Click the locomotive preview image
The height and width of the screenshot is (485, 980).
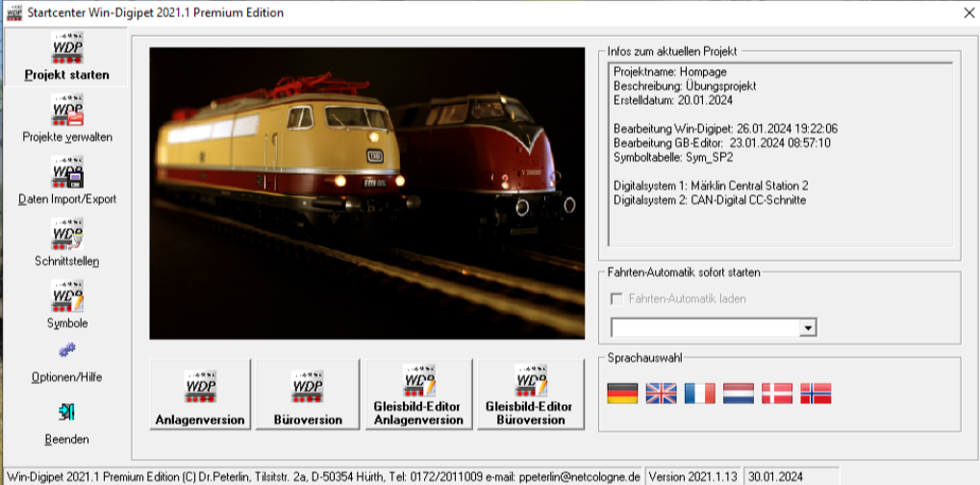tap(366, 193)
